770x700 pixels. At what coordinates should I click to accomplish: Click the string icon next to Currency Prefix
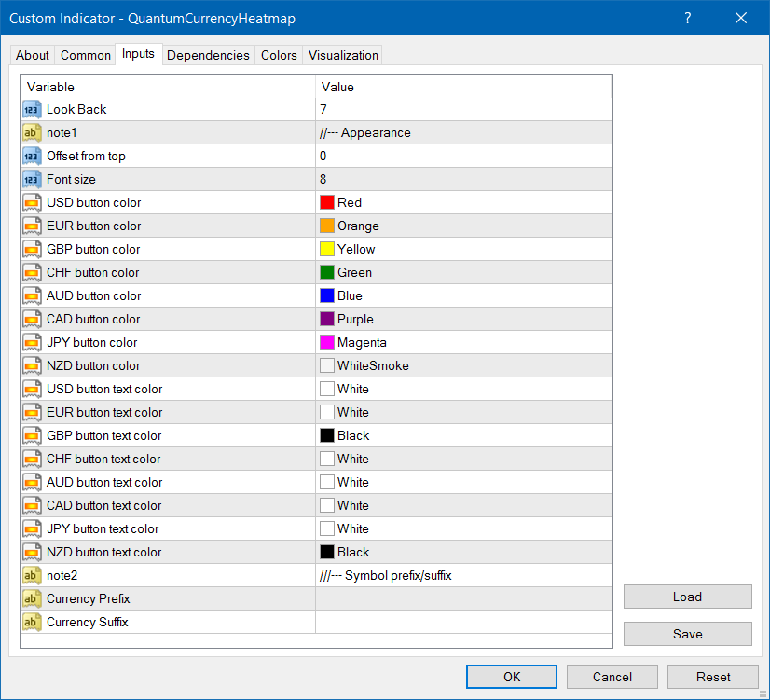click(x=32, y=598)
